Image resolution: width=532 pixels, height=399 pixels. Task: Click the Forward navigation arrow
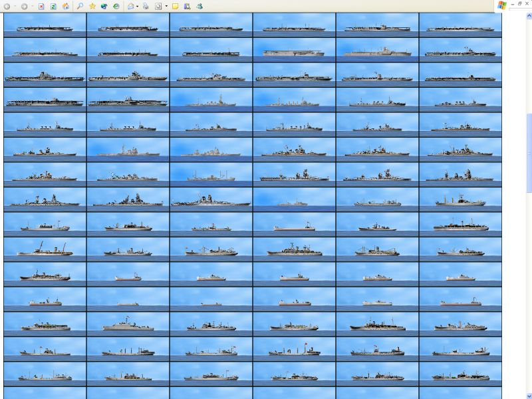pos(24,7)
